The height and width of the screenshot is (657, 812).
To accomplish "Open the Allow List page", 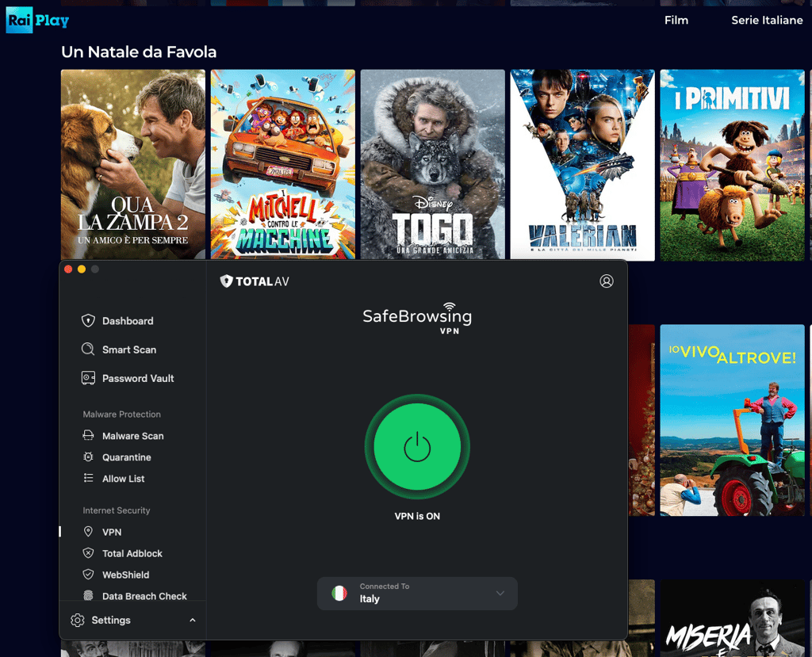I will click(x=123, y=479).
